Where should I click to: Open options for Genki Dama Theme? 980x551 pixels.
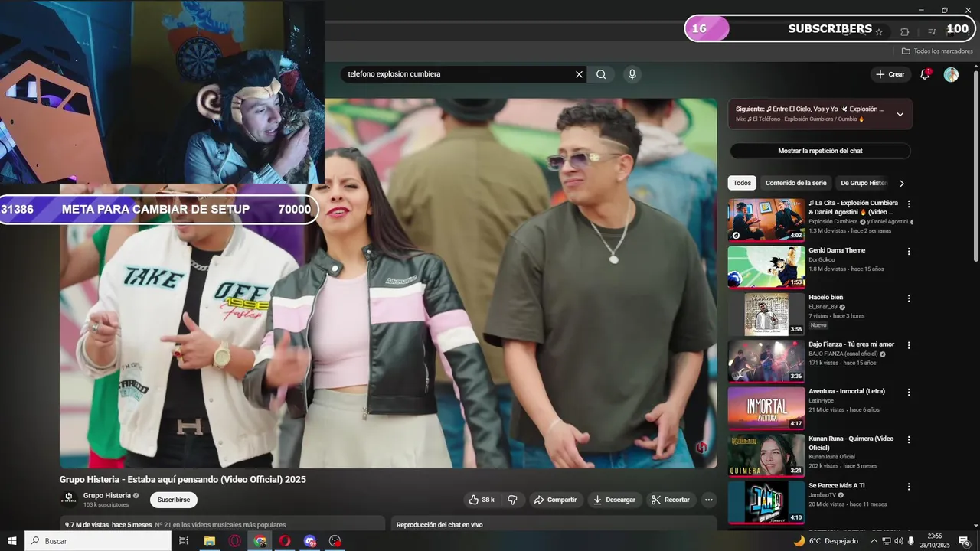coord(909,251)
